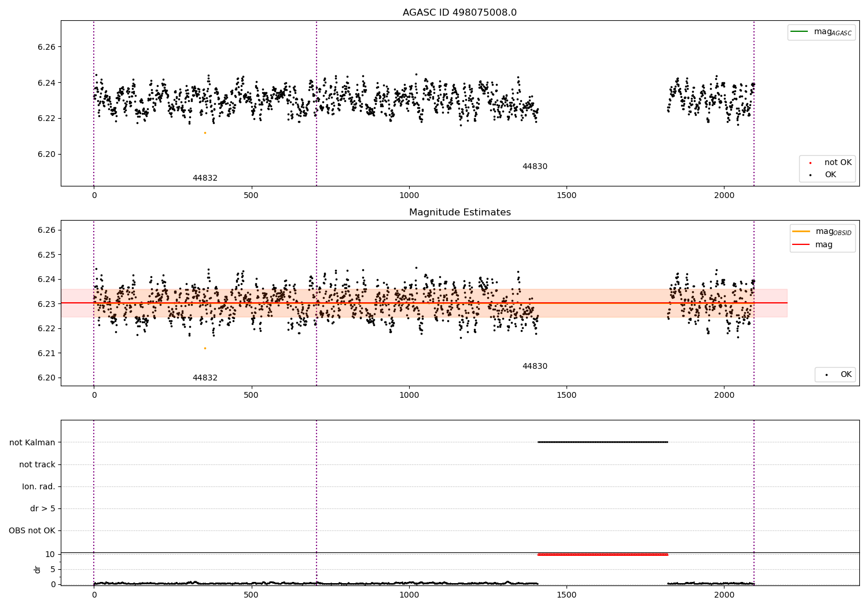Click the black 'OK' legend marker in top plot

pos(810,175)
